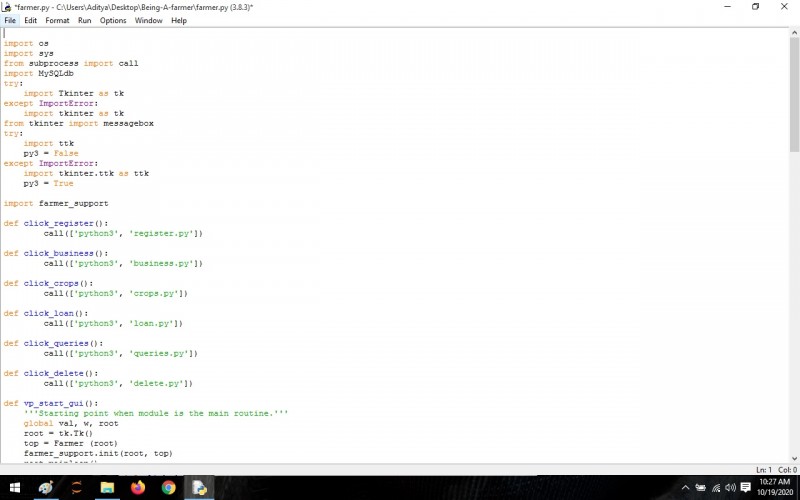Image resolution: width=800 pixels, height=500 pixels.
Task: Open the Options menu
Action: coord(113,20)
